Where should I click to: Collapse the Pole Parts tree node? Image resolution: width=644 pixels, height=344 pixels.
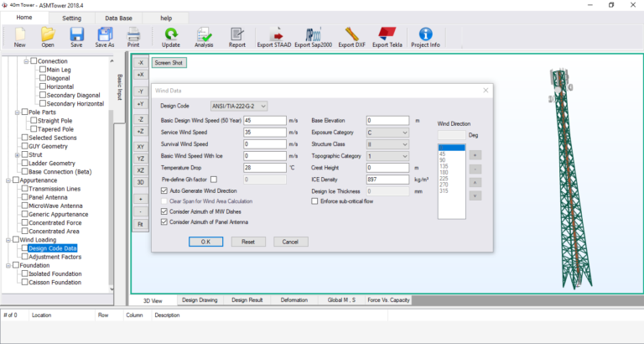[18, 112]
